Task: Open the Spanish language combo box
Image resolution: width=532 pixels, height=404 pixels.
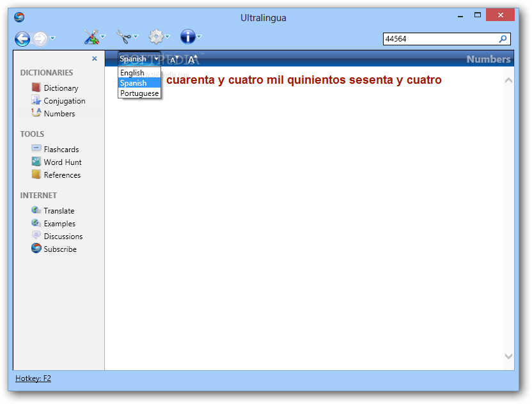Action: [x=139, y=59]
